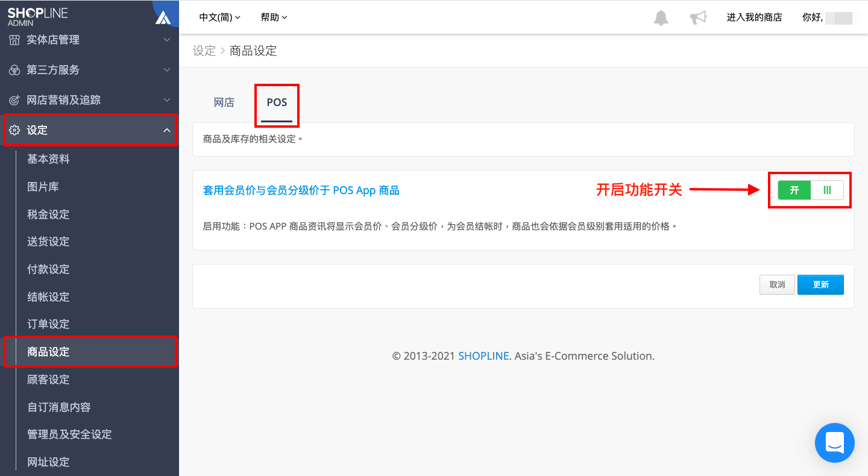This screenshot has height=476, width=868.
Task: Open 订单设定 in the sidebar
Action: point(48,324)
